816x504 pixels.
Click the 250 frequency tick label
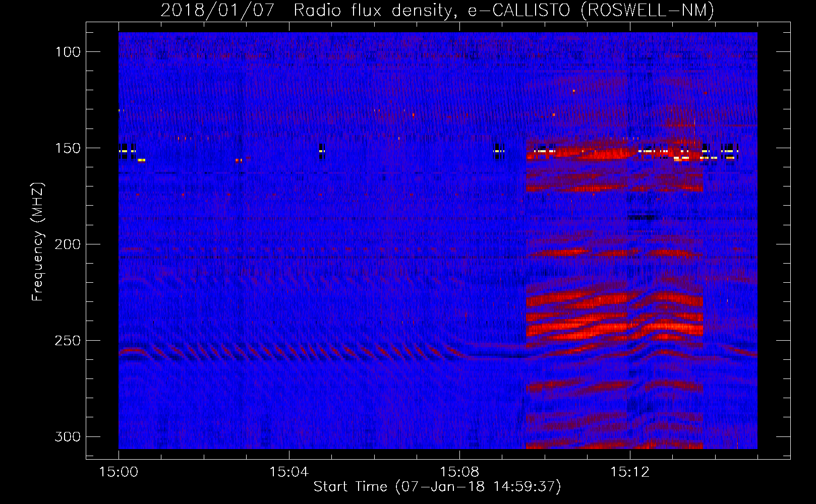[x=68, y=341]
